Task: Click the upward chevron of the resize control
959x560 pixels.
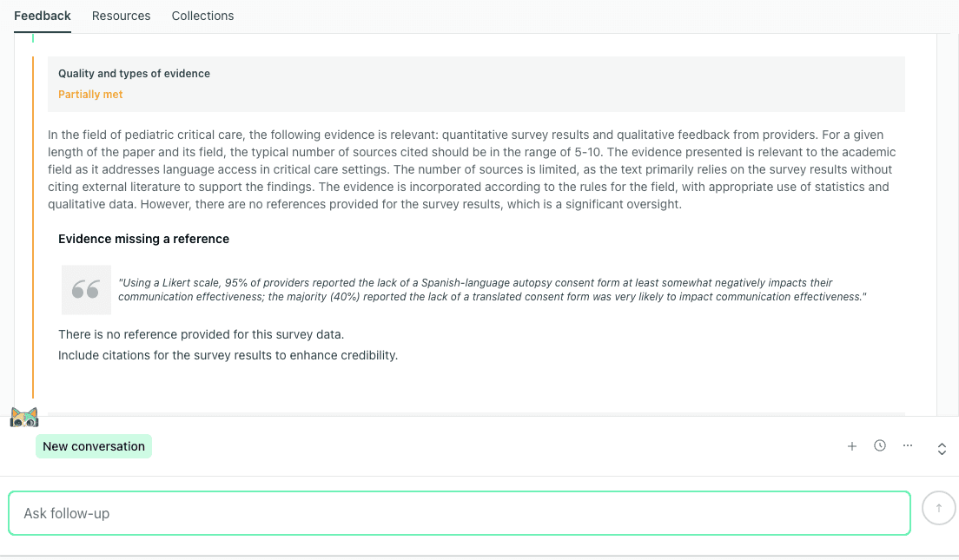Action: tap(942, 442)
